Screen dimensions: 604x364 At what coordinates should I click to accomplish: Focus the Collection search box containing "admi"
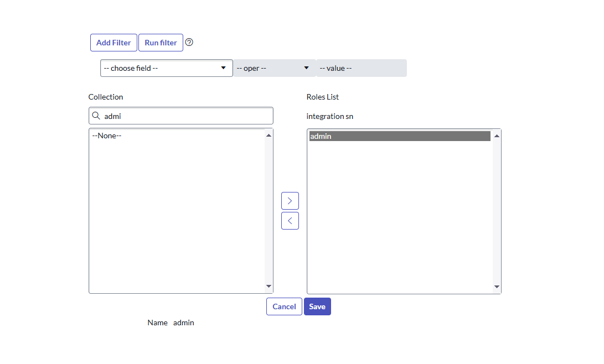[x=186, y=116]
